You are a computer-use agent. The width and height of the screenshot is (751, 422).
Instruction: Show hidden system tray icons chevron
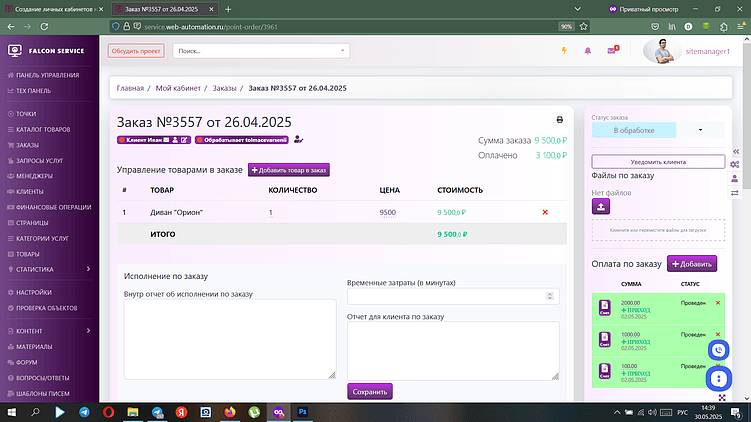click(x=617, y=412)
